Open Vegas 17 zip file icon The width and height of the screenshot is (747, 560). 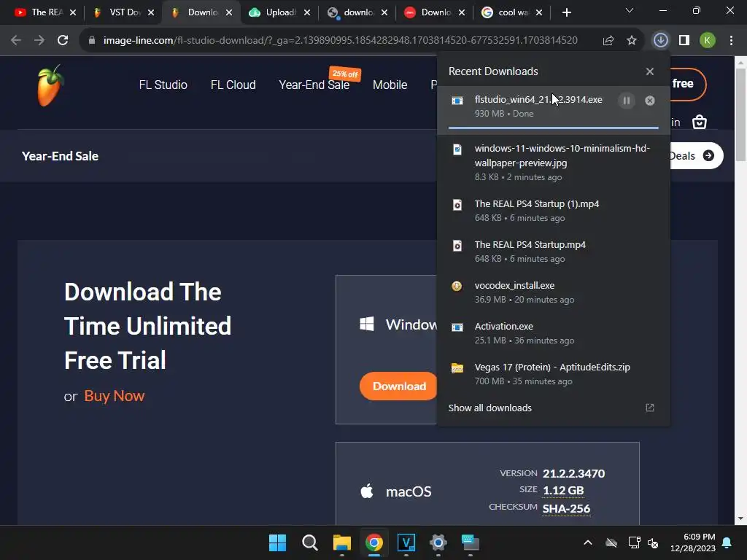coord(457,368)
